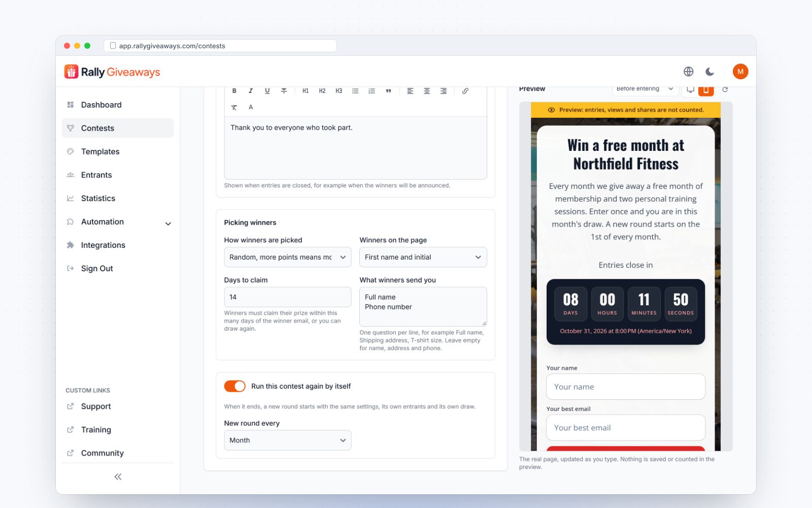Switch to dark mode with moon icon

pos(710,72)
